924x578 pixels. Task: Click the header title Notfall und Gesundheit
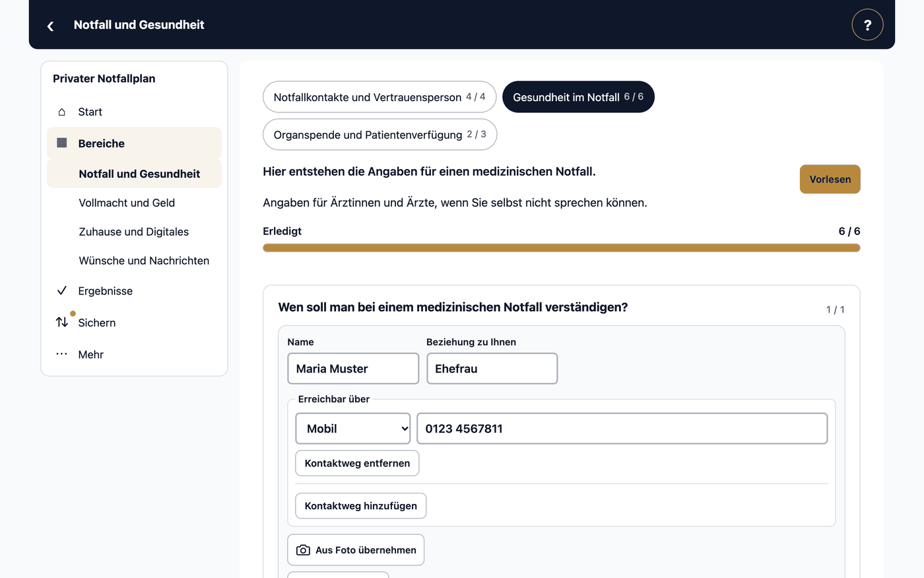tap(139, 25)
